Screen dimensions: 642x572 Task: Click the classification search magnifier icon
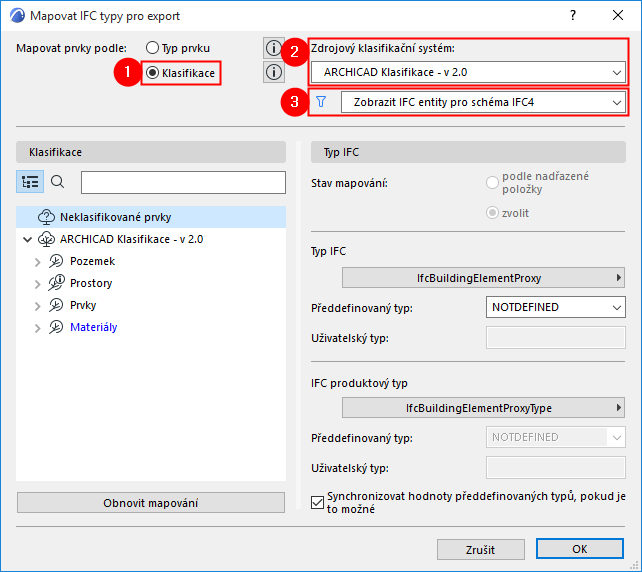58,181
